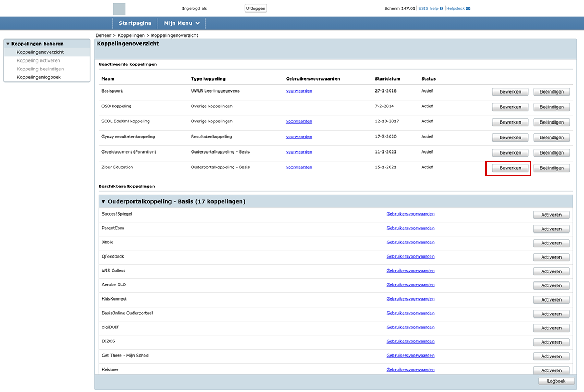The image size is (584, 392).
Task: Open Gebruikersvoorwaarden for Aerobe DLO
Action: coord(410,285)
